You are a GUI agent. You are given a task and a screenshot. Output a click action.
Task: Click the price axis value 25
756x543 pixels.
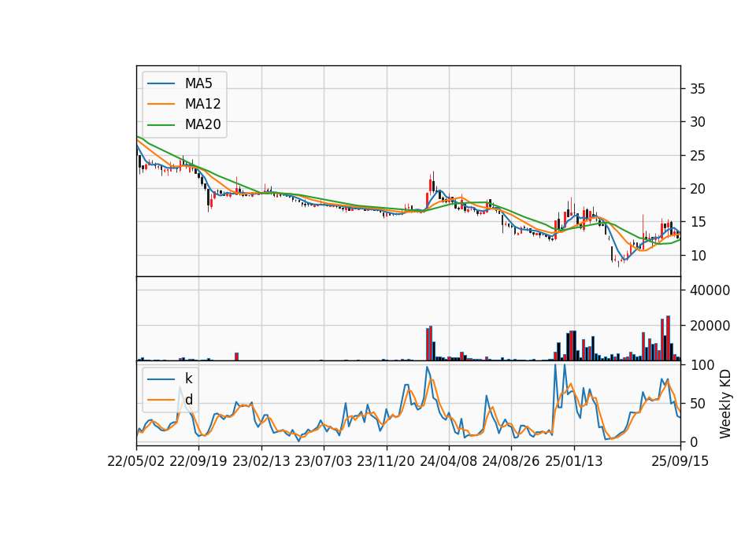pos(698,156)
